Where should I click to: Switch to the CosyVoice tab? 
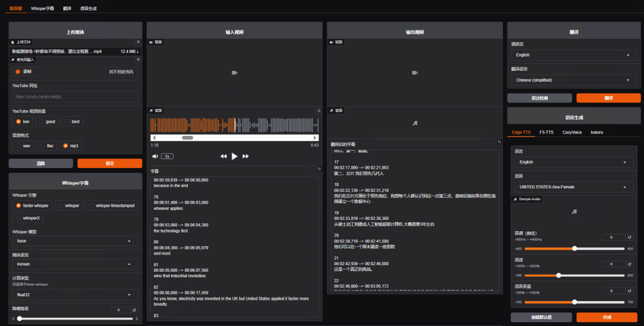[x=572, y=132]
